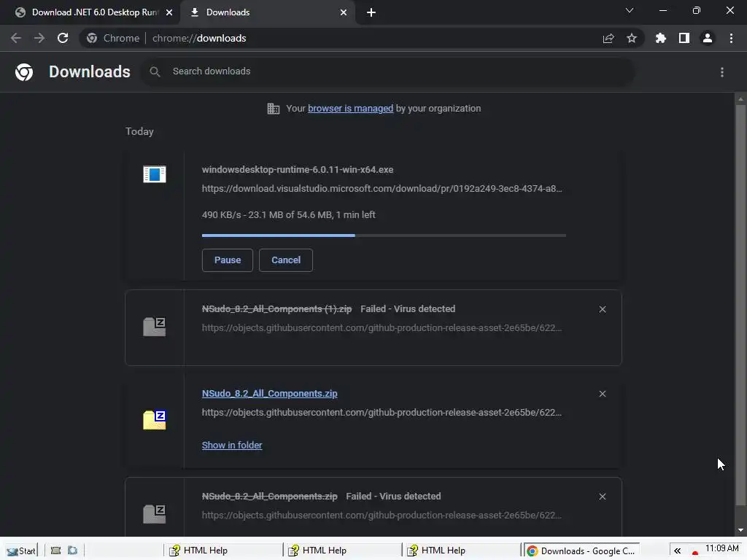Open the tab search chevron
747x560 pixels.
[630, 10]
